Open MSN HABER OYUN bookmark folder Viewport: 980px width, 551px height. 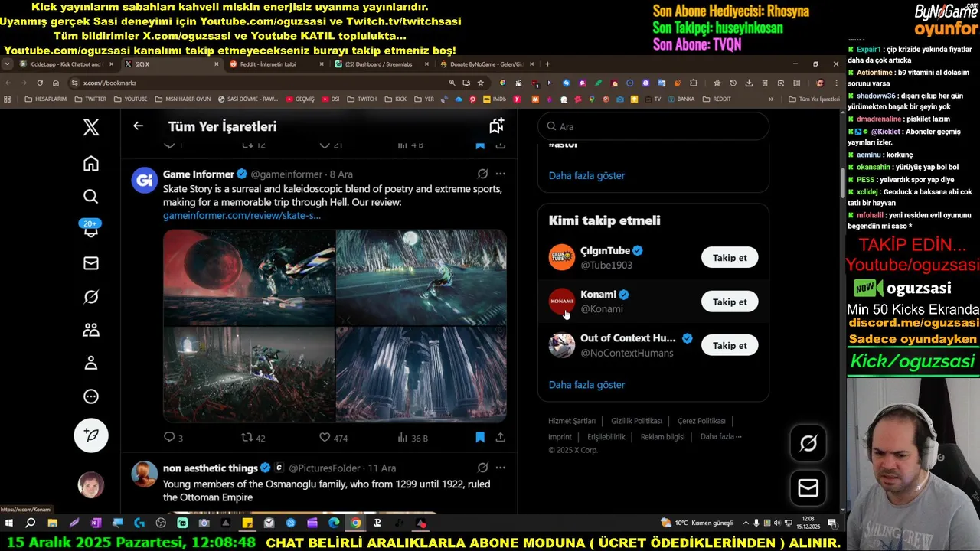tap(182, 99)
